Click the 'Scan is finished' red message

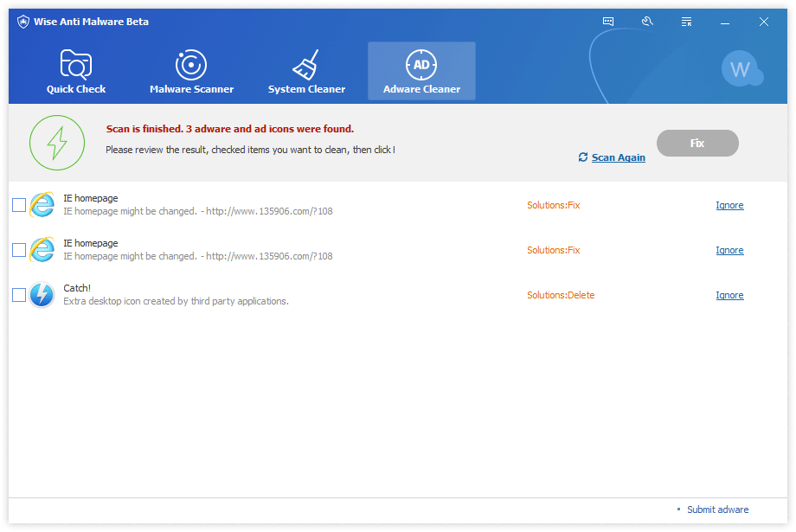[x=230, y=129]
